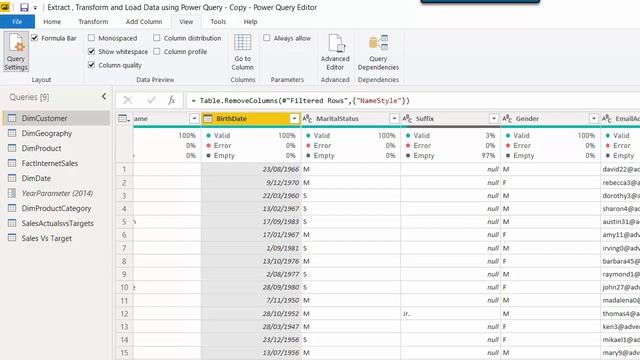Screen dimensions: 640x360
Task: Click MaritalStatus column text type icon
Action: (x=307, y=119)
